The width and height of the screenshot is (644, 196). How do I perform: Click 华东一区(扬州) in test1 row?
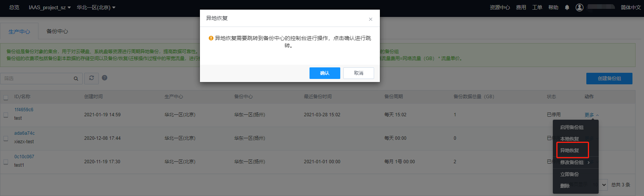[250, 162]
